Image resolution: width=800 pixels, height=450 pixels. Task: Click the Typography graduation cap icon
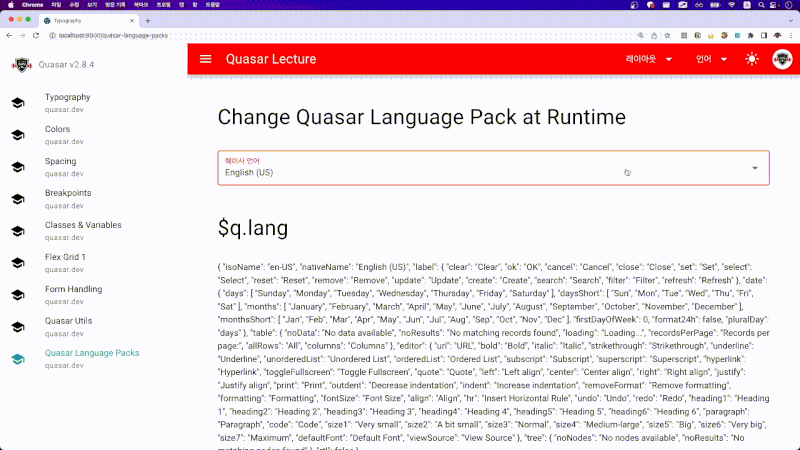(x=18, y=103)
